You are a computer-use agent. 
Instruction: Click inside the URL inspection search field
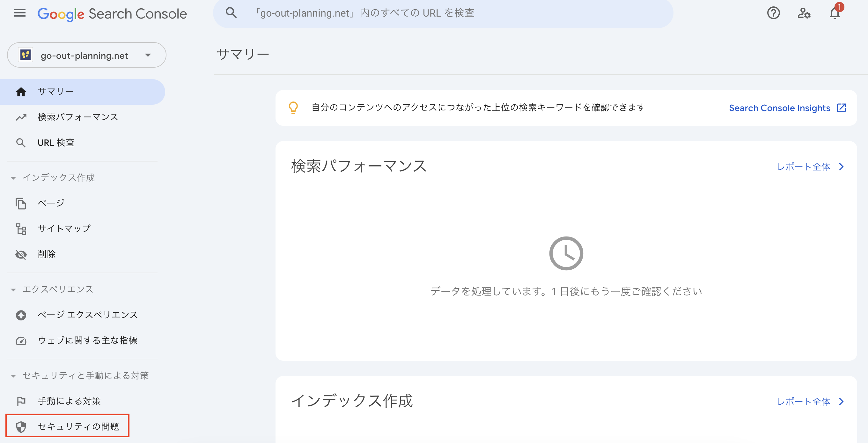coord(438,13)
